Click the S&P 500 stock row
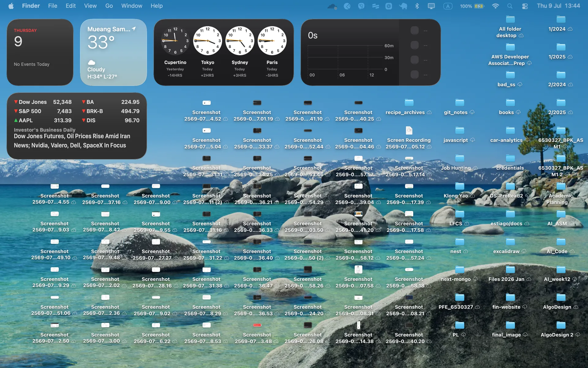 point(43,111)
